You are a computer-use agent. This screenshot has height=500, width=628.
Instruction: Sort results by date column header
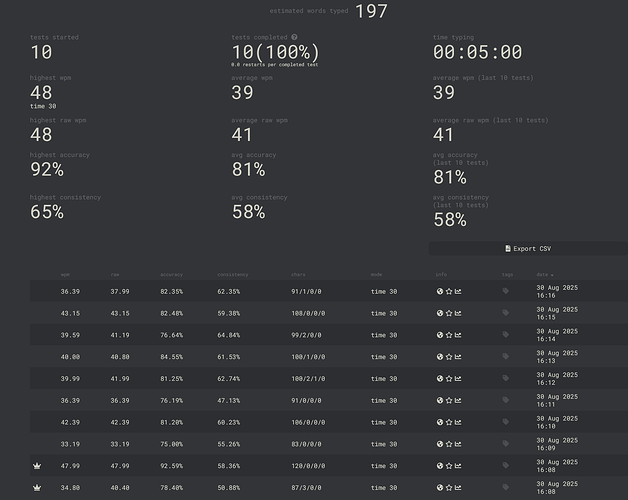(x=544, y=273)
